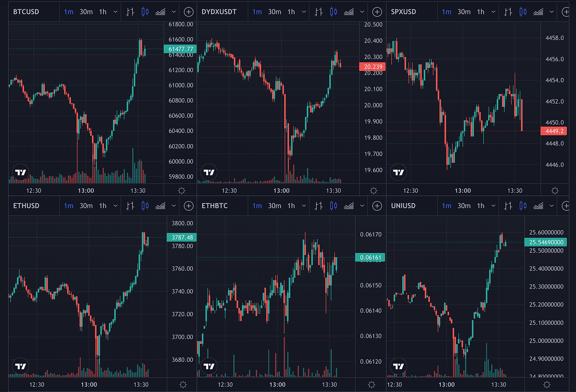The height and width of the screenshot is (392, 576).
Task: Expand BTCUSD chart style dropdown
Action: point(174,12)
